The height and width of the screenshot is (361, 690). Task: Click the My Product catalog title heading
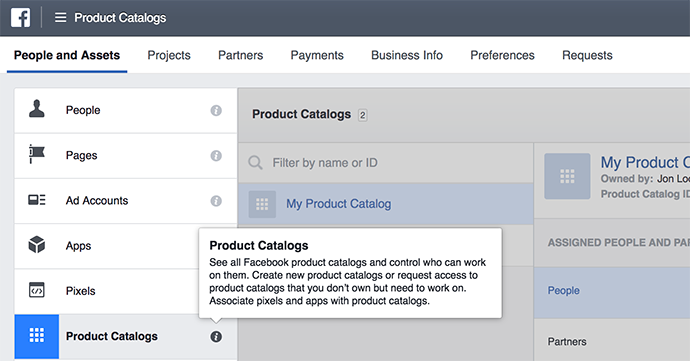645,162
